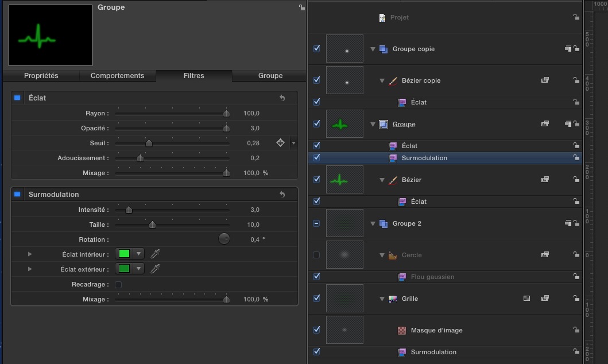Open the Éclat extérieur color dropdown
Screen dimensions: 608x364
(138, 269)
